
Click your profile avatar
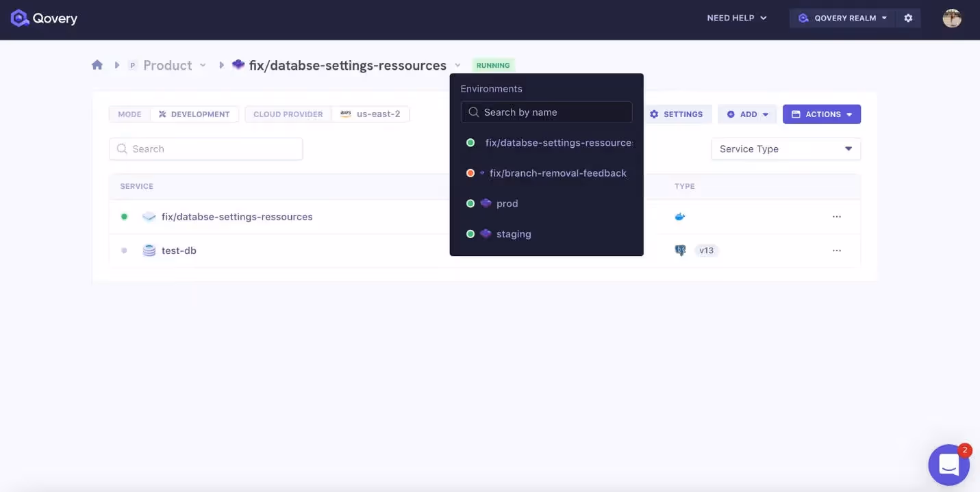point(952,18)
